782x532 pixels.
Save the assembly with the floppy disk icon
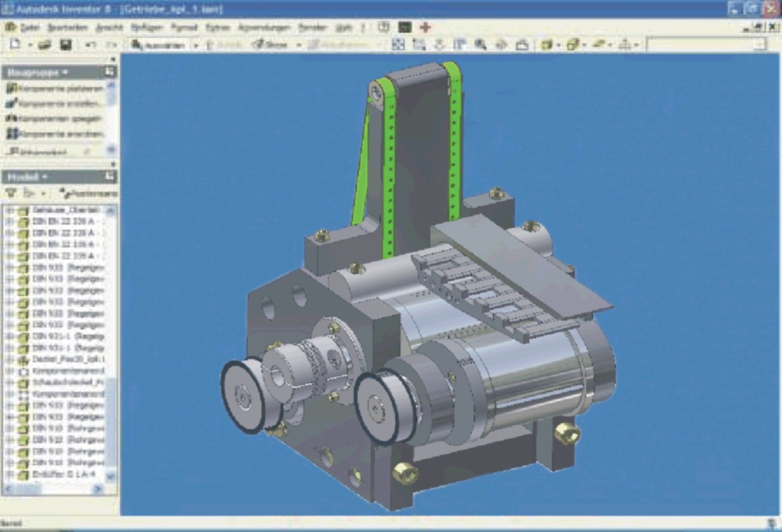pyautogui.click(x=65, y=45)
